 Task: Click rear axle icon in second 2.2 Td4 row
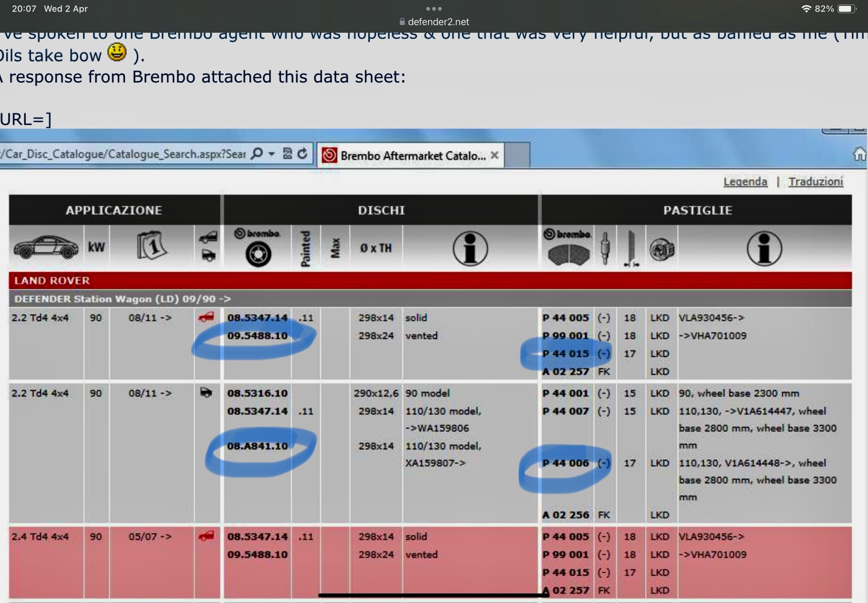(x=206, y=393)
